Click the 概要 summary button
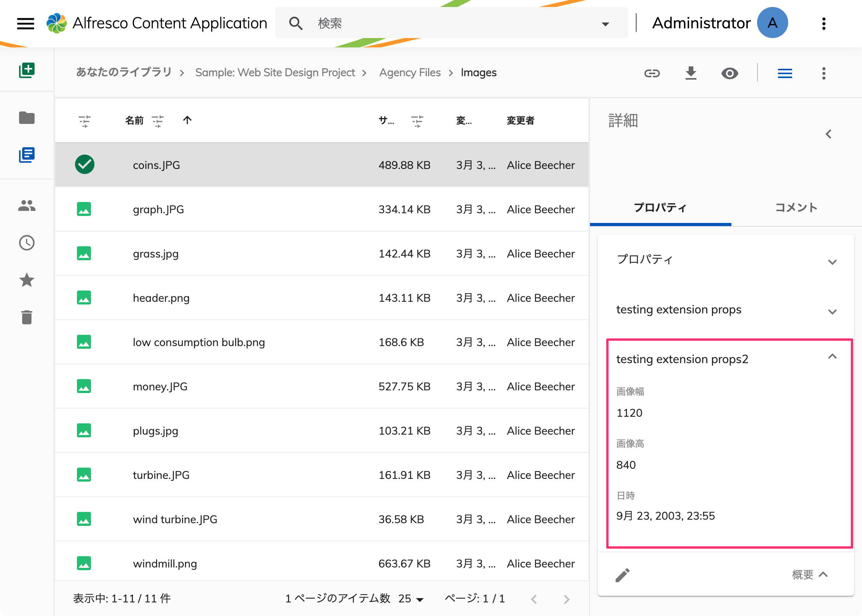Screen dimensions: 862x616 click(x=810, y=574)
